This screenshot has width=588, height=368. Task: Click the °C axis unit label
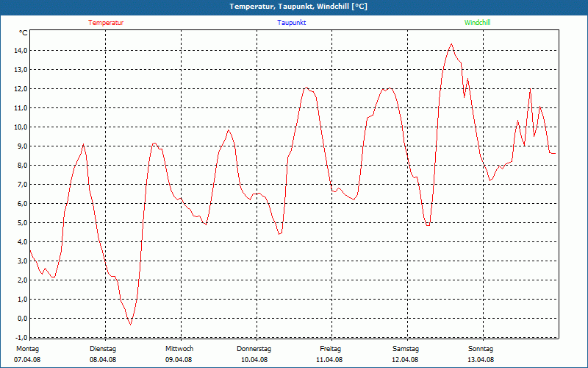pyautogui.click(x=24, y=33)
